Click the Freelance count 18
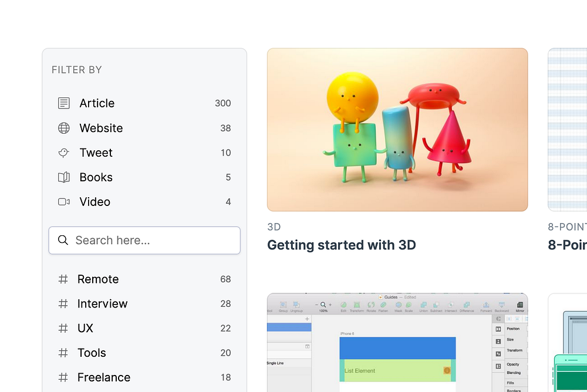This screenshot has width=587, height=392. coord(226,377)
